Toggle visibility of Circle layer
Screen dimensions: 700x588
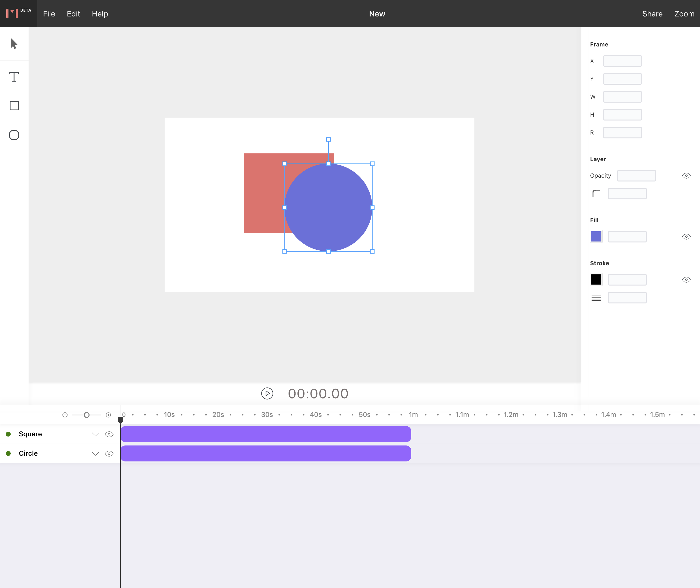pos(109,453)
